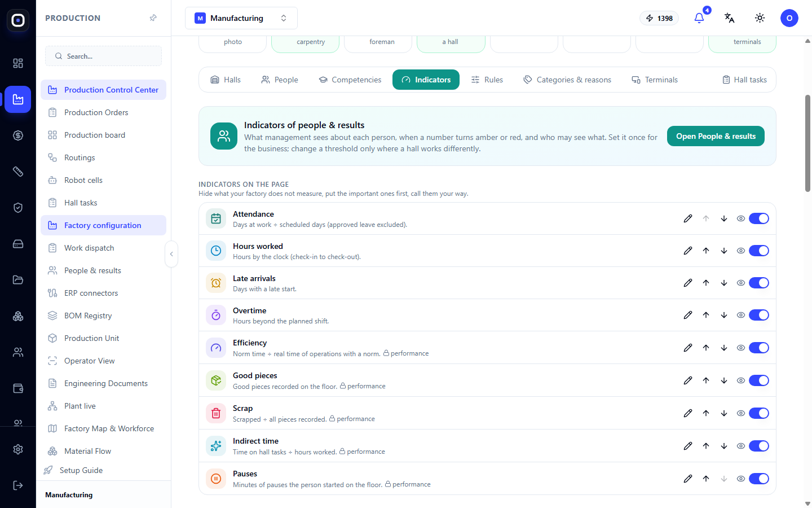This screenshot has height=508, width=812.
Task: Switch to the Halls tab
Action: pyautogui.click(x=226, y=80)
